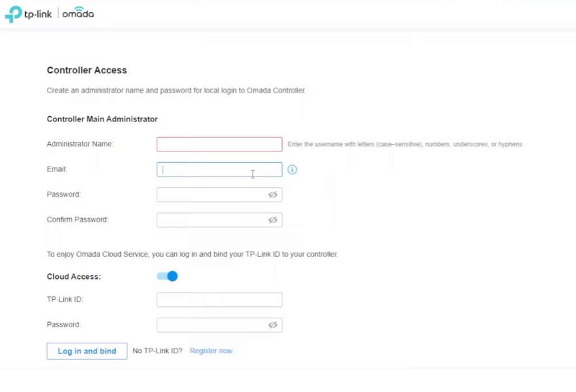The width and height of the screenshot is (576, 392).
Task: Click the Email label text
Action: click(57, 169)
